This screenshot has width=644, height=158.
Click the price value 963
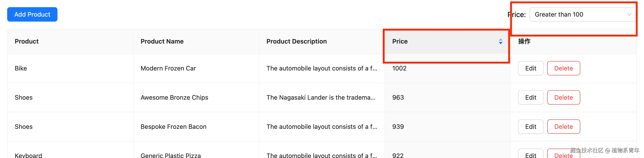coord(398,97)
